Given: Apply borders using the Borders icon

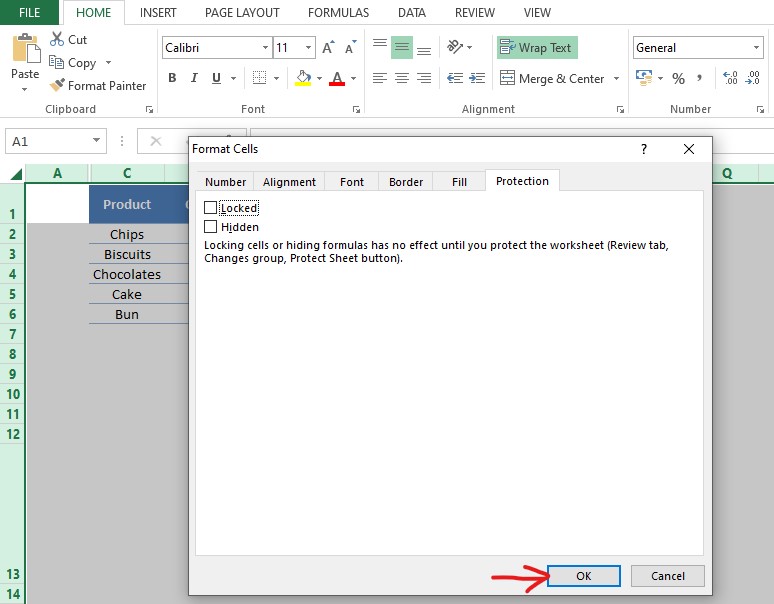Looking at the screenshot, I should [x=259, y=77].
